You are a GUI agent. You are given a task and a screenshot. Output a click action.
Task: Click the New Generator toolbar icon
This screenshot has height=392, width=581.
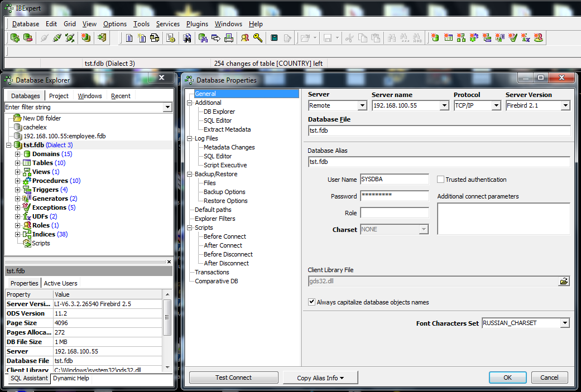tap(500, 38)
